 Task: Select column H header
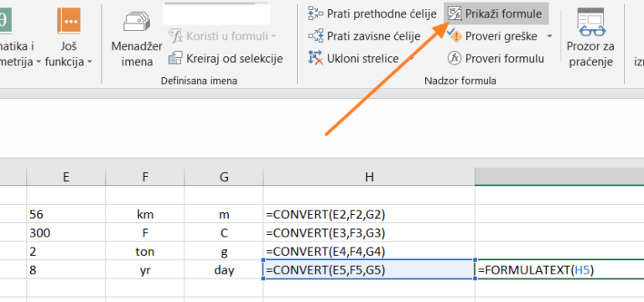tap(369, 177)
